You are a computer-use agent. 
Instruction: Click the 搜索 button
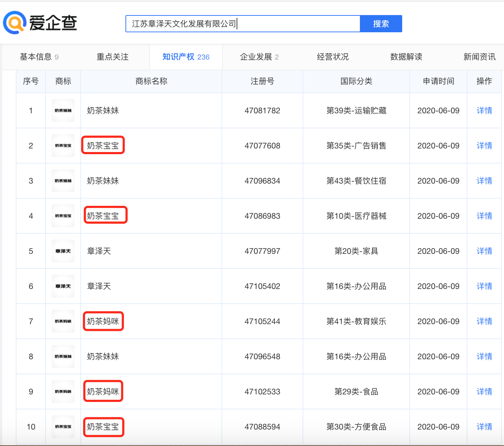[x=381, y=24]
